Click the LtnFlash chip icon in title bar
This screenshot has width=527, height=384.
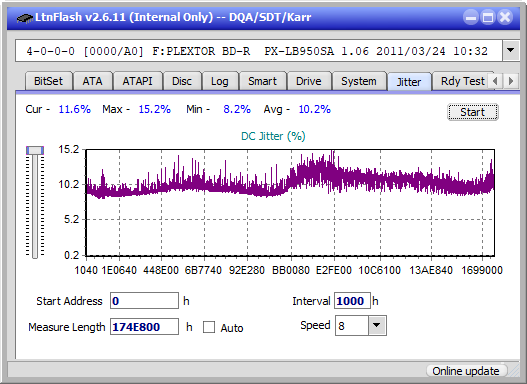(25, 17)
